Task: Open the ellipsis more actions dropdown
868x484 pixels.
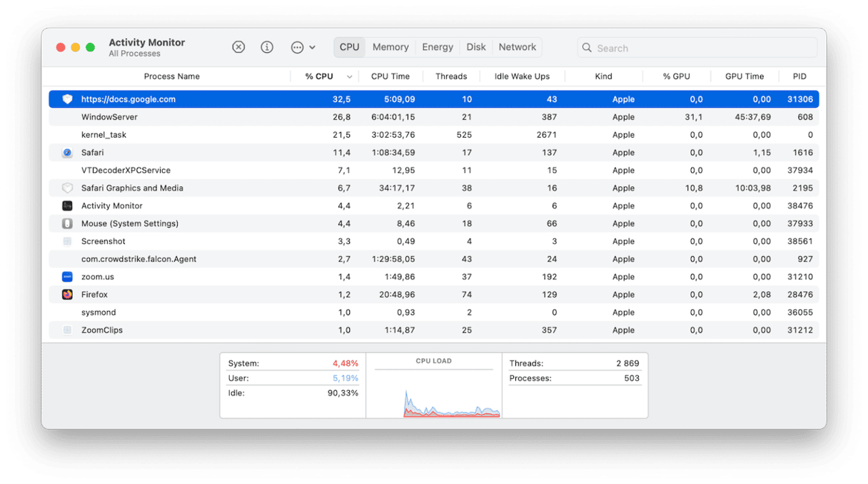Action: pos(303,47)
